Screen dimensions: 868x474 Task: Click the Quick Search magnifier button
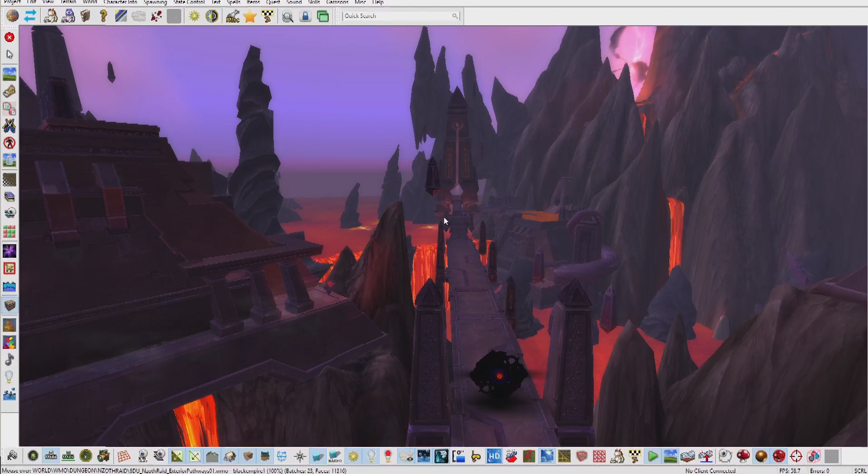pyautogui.click(x=455, y=16)
